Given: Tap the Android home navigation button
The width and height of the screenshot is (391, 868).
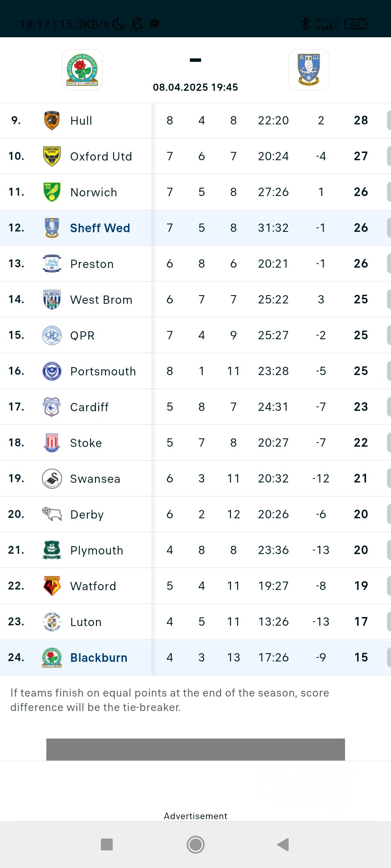Looking at the screenshot, I should 195,844.
